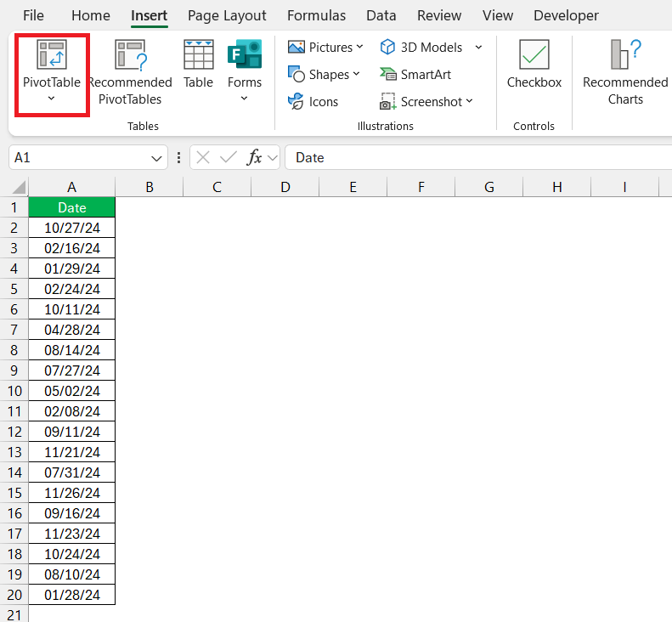
Task: Select cell with 02/08/24
Action: [x=72, y=411]
